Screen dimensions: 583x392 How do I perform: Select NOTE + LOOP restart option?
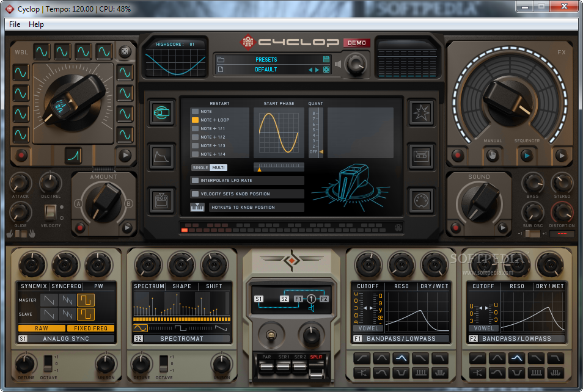coord(195,120)
